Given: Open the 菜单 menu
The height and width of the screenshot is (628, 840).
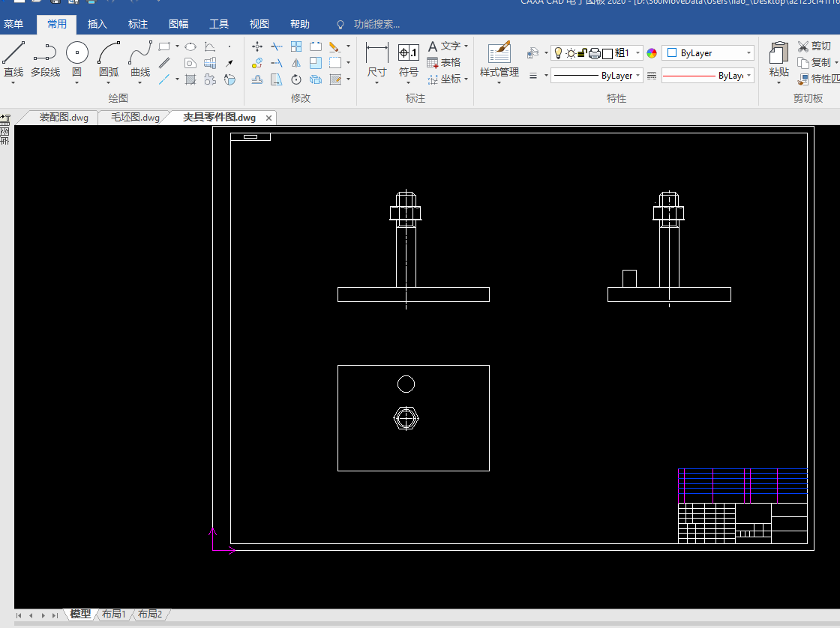Looking at the screenshot, I should coord(13,24).
